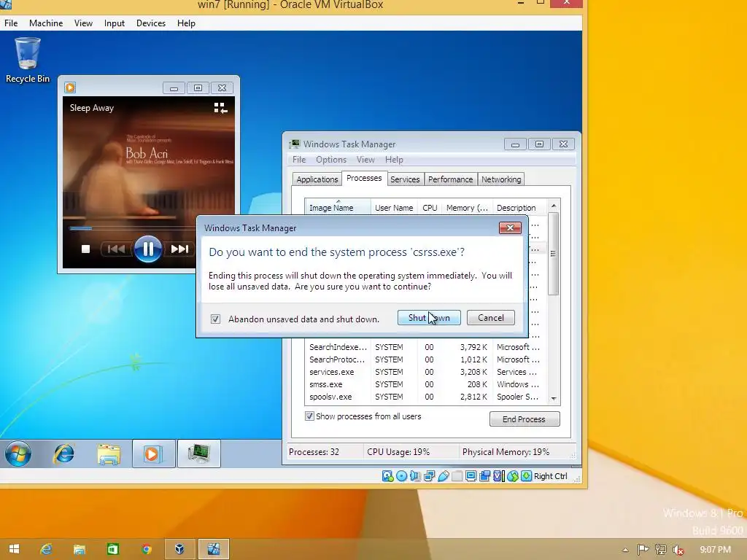Select the Processes tab
Screen dimensions: 747x560
coord(364,178)
